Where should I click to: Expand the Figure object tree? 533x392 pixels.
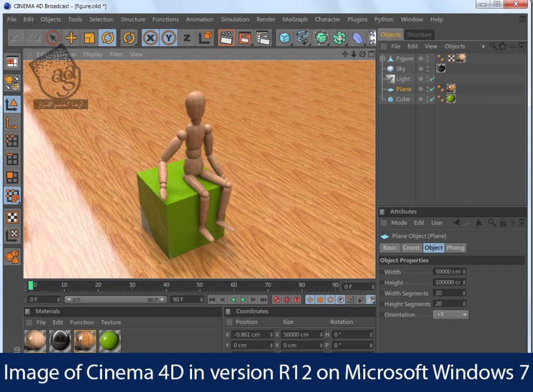point(383,58)
